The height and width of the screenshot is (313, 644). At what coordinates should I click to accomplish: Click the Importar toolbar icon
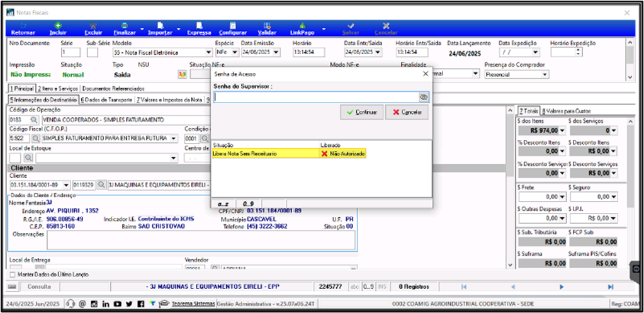(x=160, y=26)
